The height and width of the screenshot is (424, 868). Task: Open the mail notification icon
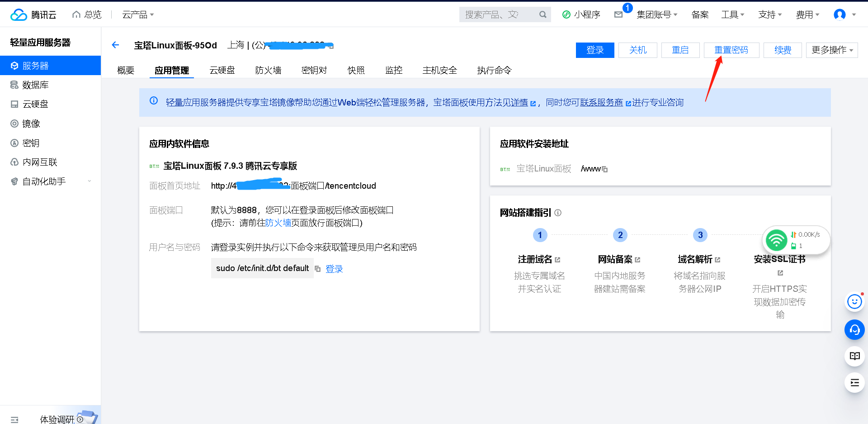pos(618,14)
